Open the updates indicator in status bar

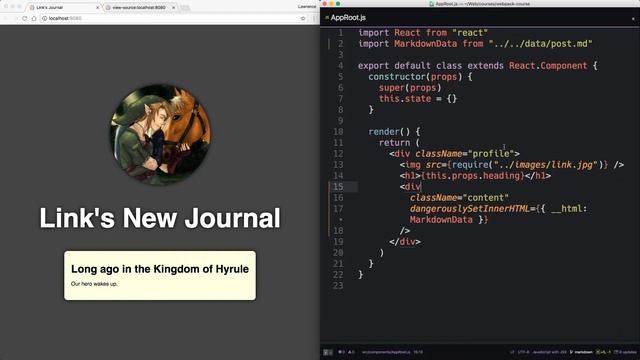[x=625, y=352]
